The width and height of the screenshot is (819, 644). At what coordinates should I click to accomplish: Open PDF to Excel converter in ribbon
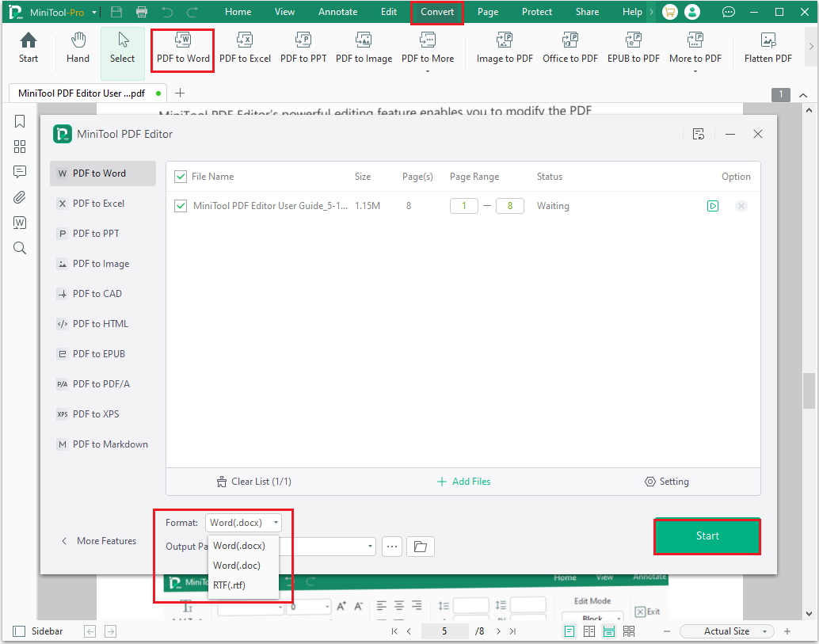point(245,48)
